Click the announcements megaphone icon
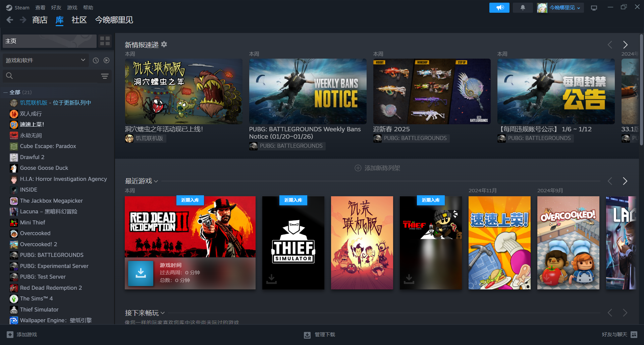This screenshot has height=345, width=644. coord(499,8)
